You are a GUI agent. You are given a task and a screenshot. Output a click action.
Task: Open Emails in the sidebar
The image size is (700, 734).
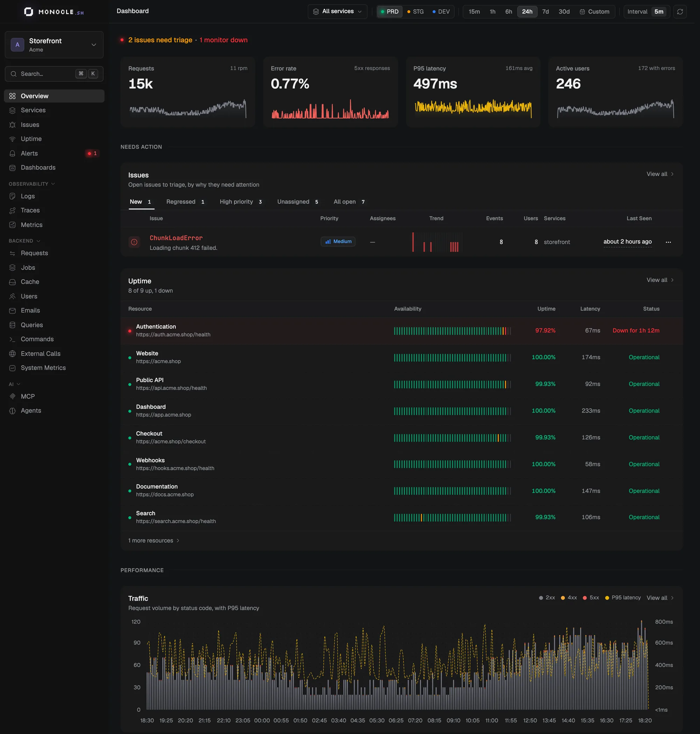pyautogui.click(x=54, y=310)
